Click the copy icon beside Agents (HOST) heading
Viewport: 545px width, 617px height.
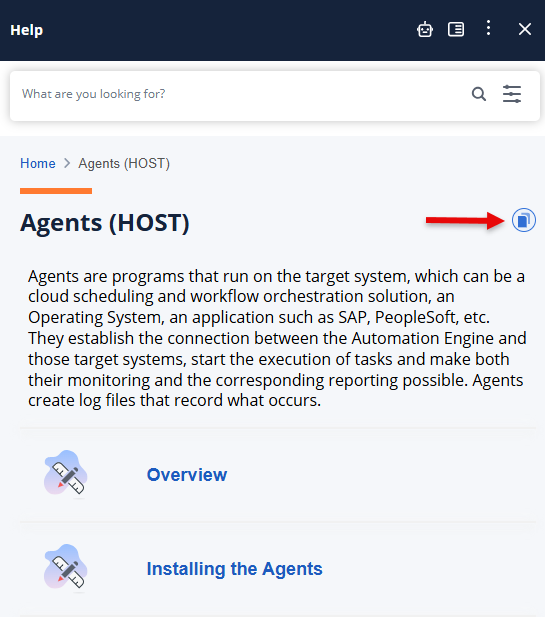coord(524,220)
